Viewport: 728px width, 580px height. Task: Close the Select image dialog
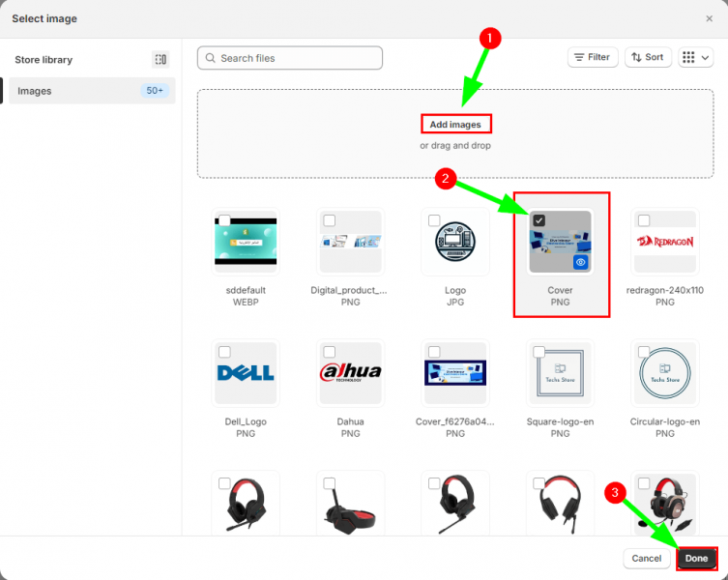pyautogui.click(x=709, y=18)
